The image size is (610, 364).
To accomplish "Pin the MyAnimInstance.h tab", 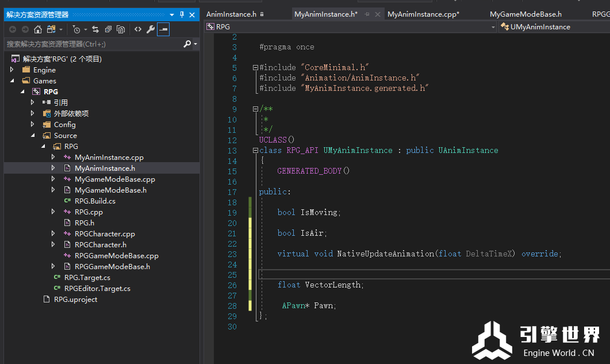I will click(x=367, y=14).
